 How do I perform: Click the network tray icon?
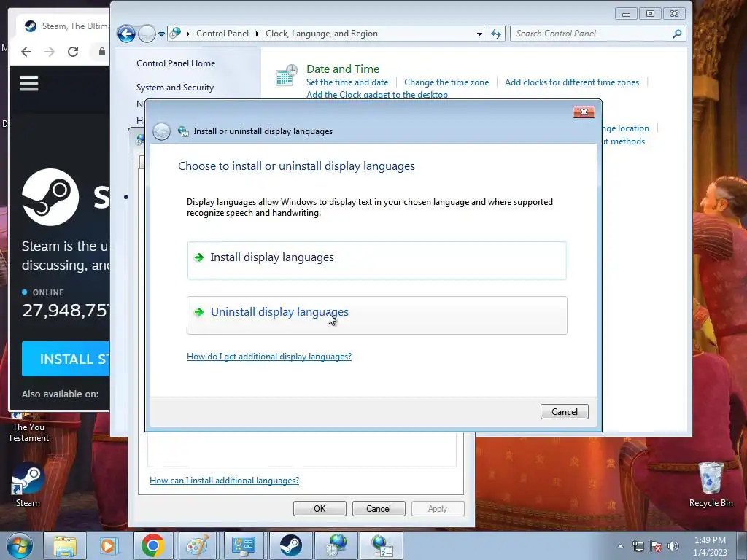[x=638, y=546]
